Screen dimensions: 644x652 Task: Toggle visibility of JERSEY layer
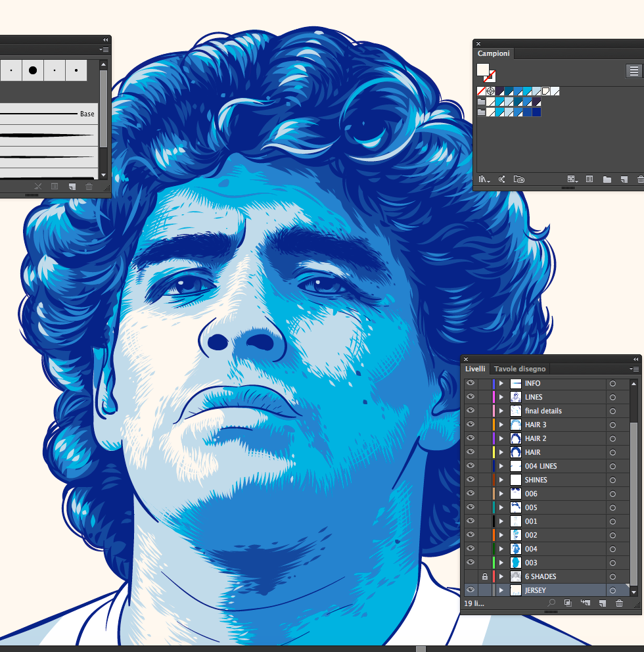pos(471,590)
